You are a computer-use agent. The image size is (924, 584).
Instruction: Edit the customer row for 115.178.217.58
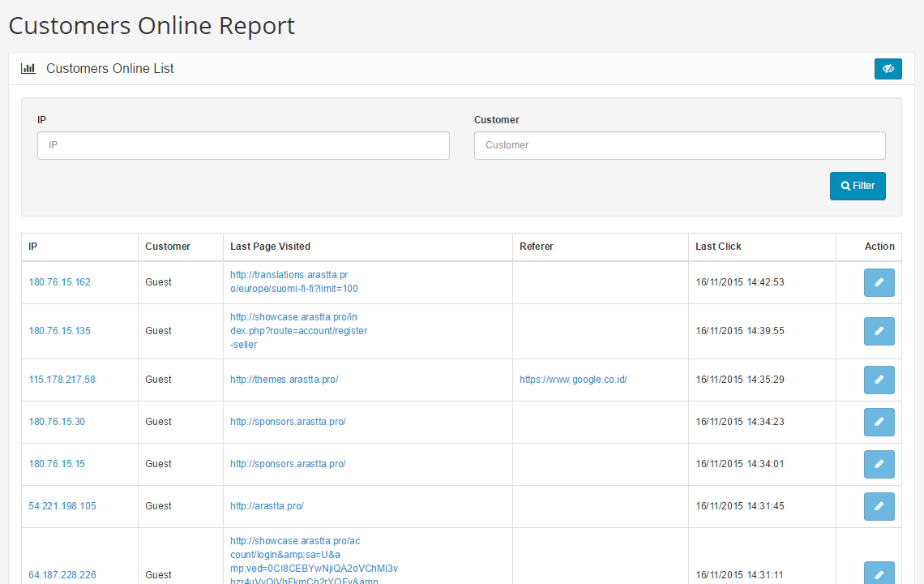click(879, 380)
